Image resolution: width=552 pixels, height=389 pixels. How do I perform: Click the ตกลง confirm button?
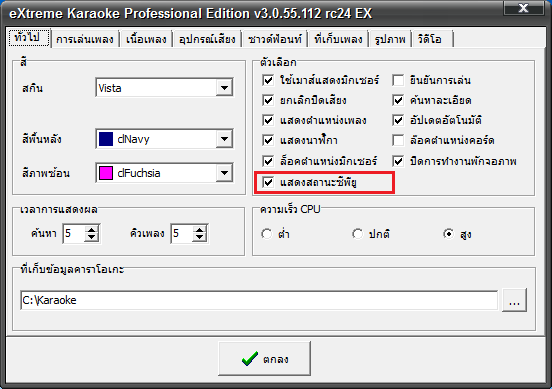tap(264, 359)
